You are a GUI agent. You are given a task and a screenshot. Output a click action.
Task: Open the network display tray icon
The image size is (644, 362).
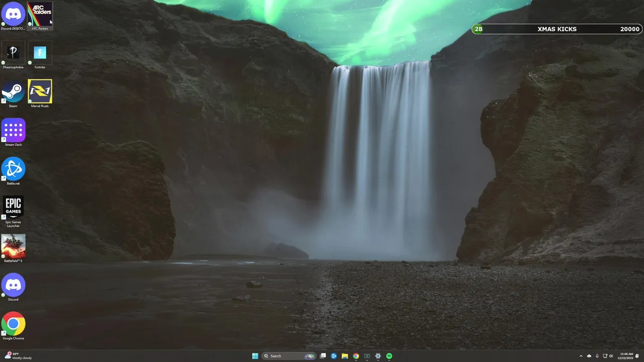click(x=605, y=356)
